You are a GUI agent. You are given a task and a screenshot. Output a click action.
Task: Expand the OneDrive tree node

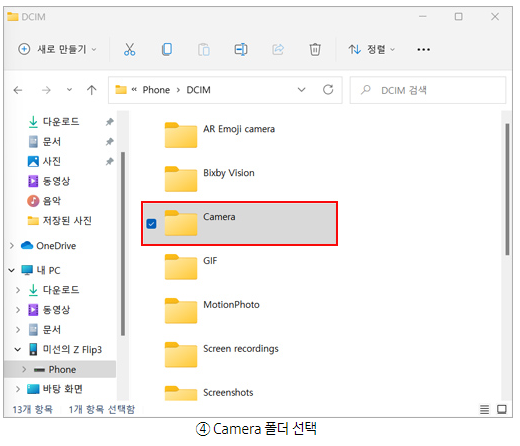(12, 246)
